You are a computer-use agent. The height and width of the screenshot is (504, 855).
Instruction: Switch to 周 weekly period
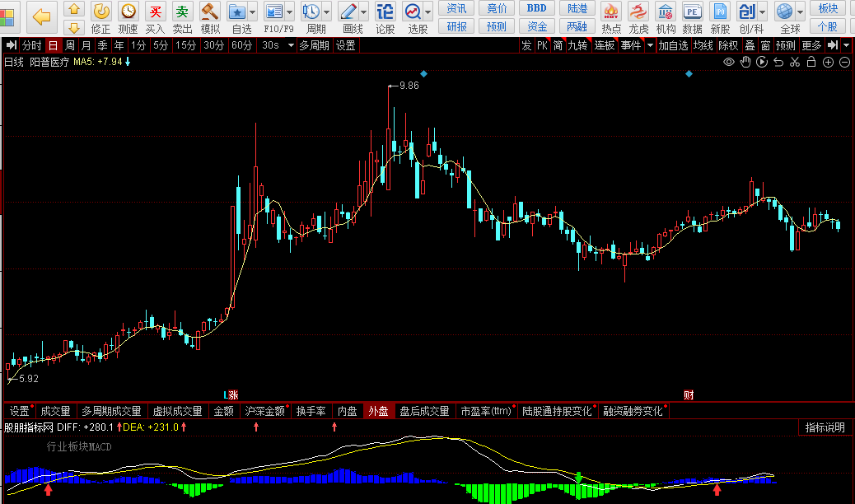pos(70,45)
